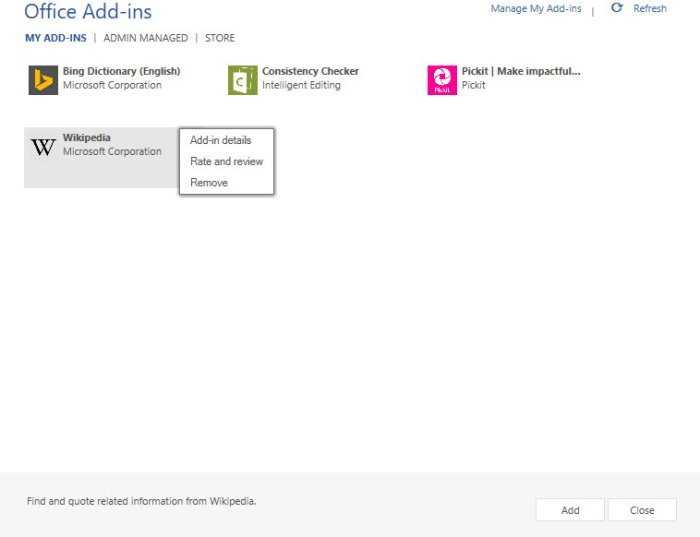This screenshot has width=700, height=537.
Task: Open Manage My Add-ins link
Action: [x=536, y=8]
